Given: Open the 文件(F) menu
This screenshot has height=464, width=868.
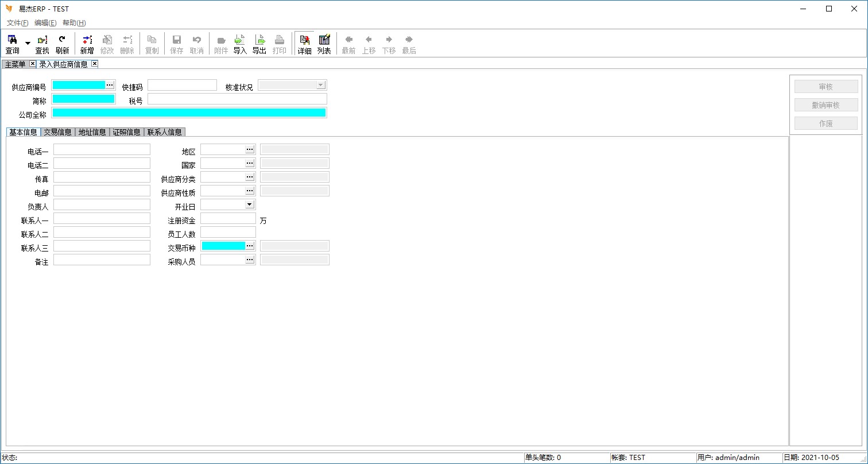Looking at the screenshot, I should pyautogui.click(x=17, y=23).
